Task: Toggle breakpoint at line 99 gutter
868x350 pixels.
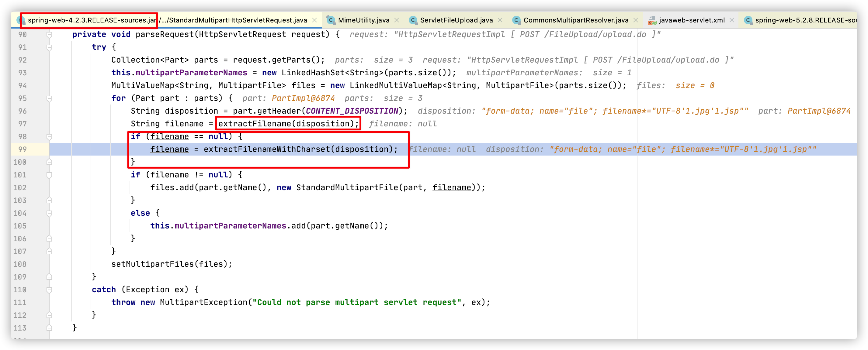Action: pyautogui.click(x=34, y=149)
